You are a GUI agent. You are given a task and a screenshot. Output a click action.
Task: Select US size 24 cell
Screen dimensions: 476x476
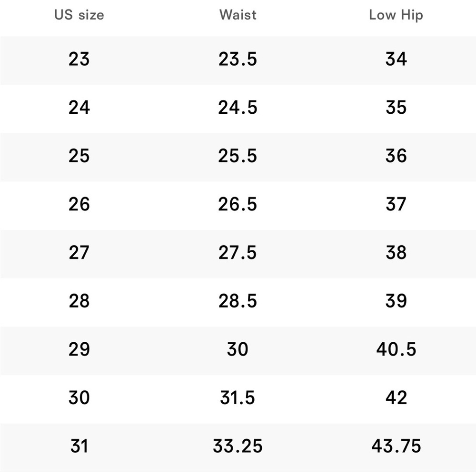tap(79, 108)
